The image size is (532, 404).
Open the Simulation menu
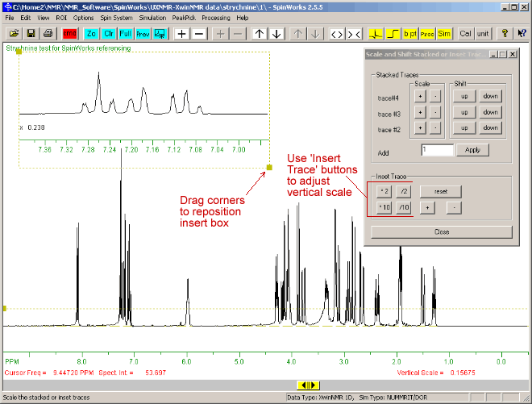152,18
